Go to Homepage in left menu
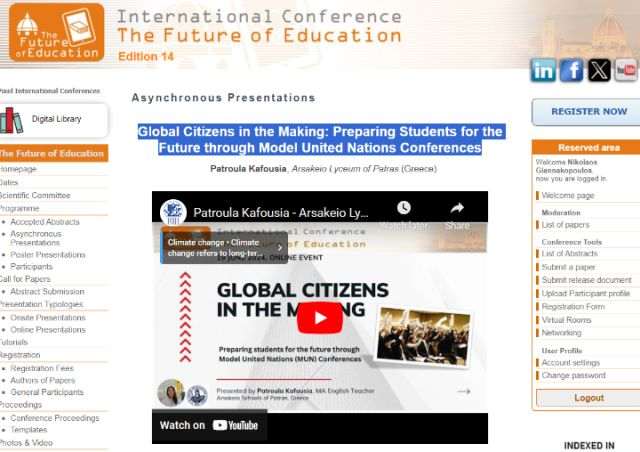Image resolution: width=640 pixels, height=452 pixels. pyautogui.click(x=18, y=169)
